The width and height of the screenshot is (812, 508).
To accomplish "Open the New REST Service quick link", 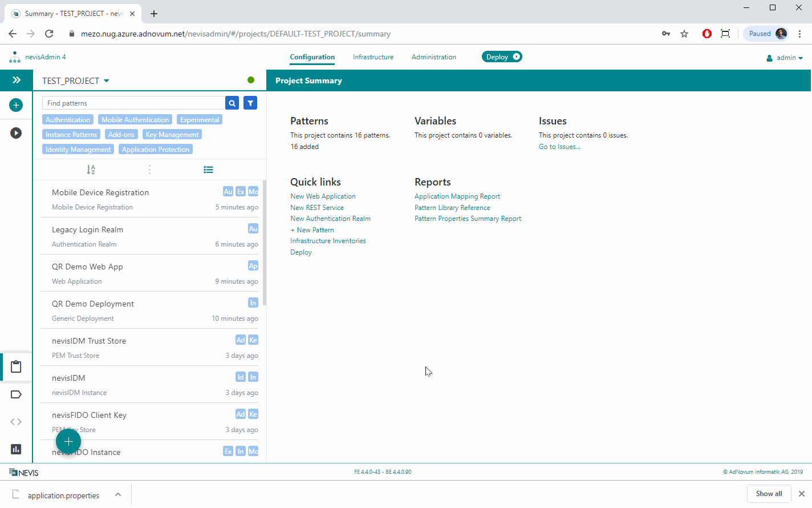I will coord(317,208).
